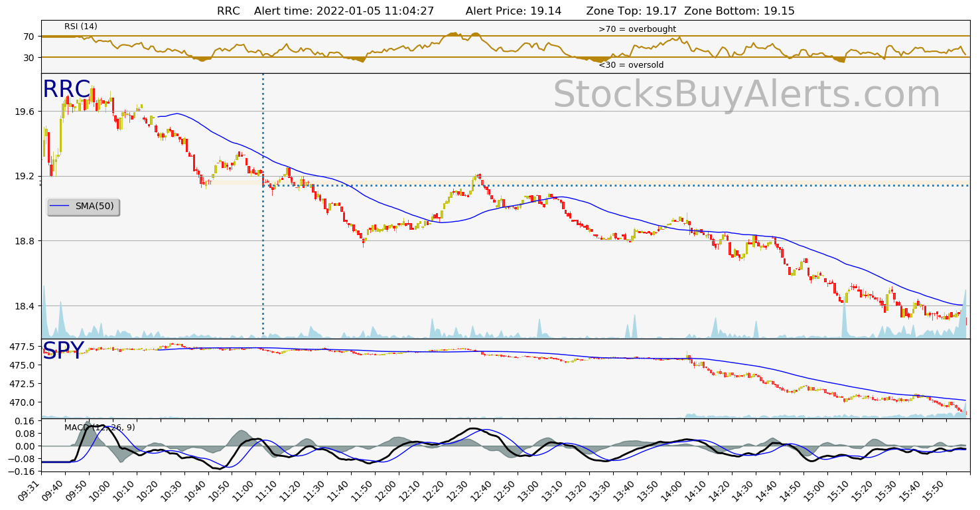Click the Zone Bottom: 19.15 text
This screenshot has height=510, width=980.
point(739,11)
